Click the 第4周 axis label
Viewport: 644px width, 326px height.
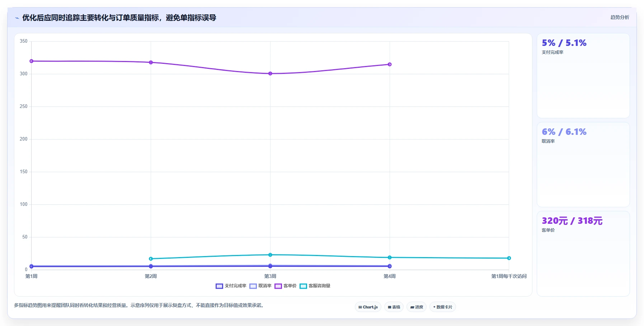[x=390, y=276]
